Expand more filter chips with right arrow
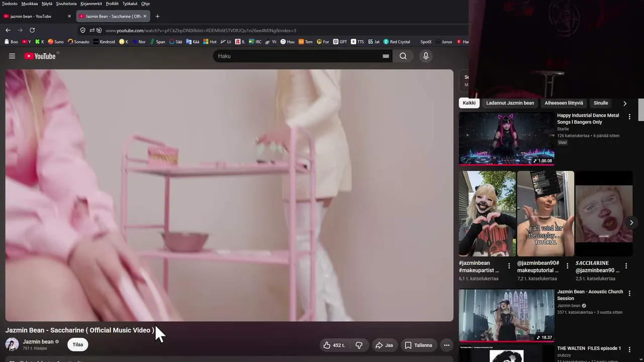This screenshot has width=644, height=362. (625, 104)
